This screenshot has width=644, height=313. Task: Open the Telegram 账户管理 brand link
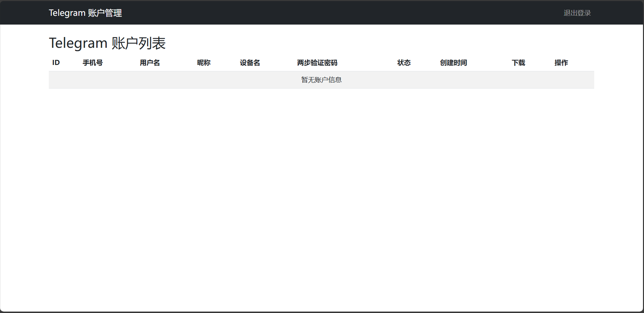tap(85, 13)
